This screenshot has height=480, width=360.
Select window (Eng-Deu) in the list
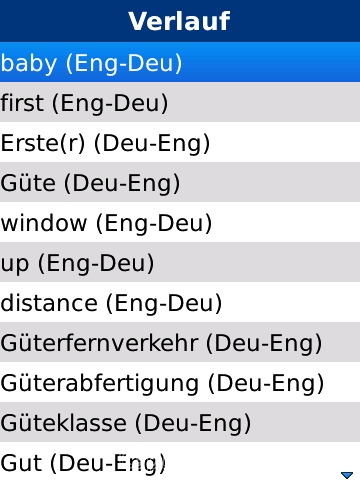(x=180, y=222)
